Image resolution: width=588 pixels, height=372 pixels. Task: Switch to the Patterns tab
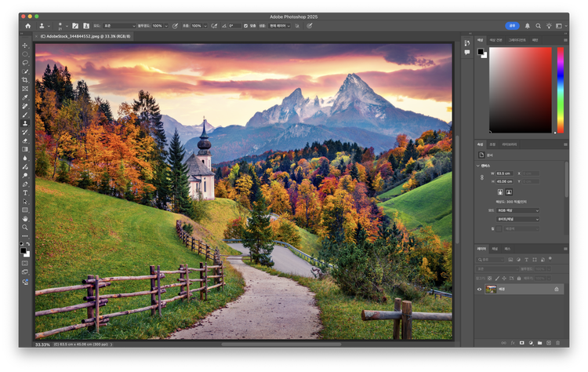coord(535,40)
